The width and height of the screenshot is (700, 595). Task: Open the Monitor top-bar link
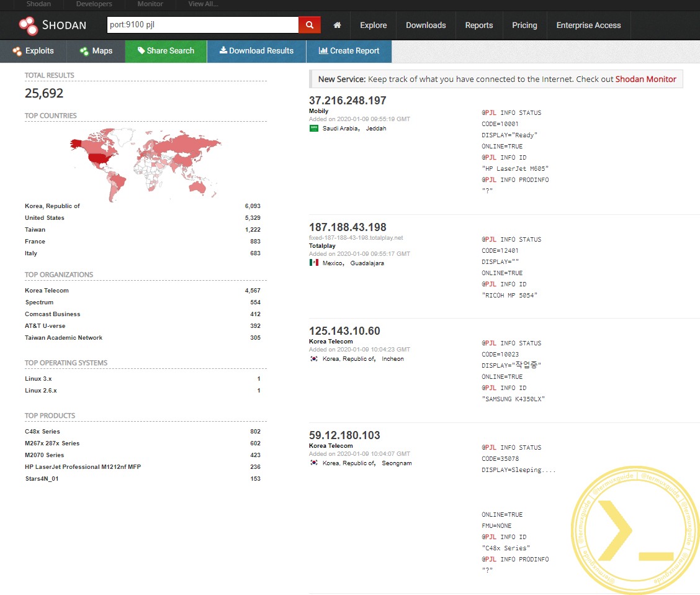click(150, 4)
